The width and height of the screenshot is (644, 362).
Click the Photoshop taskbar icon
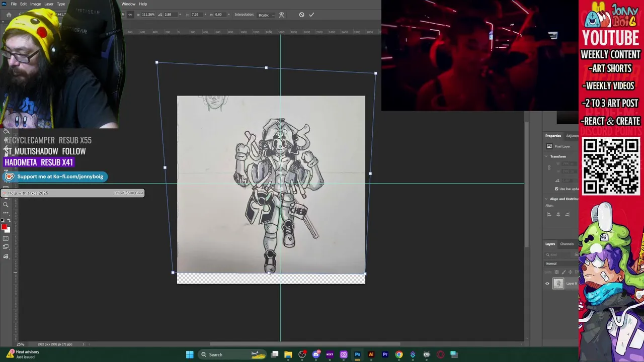(357, 354)
